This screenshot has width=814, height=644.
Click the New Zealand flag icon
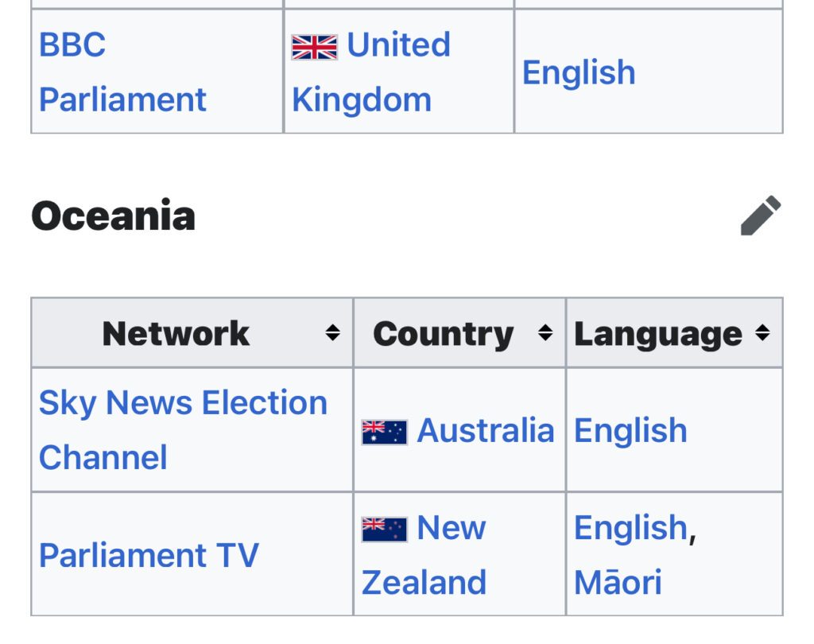point(384,530)
